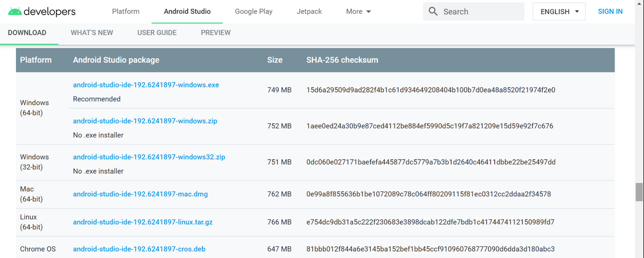Click the Recommended label under windows.exe
The image size is (644, 258).
coord(97,99)
